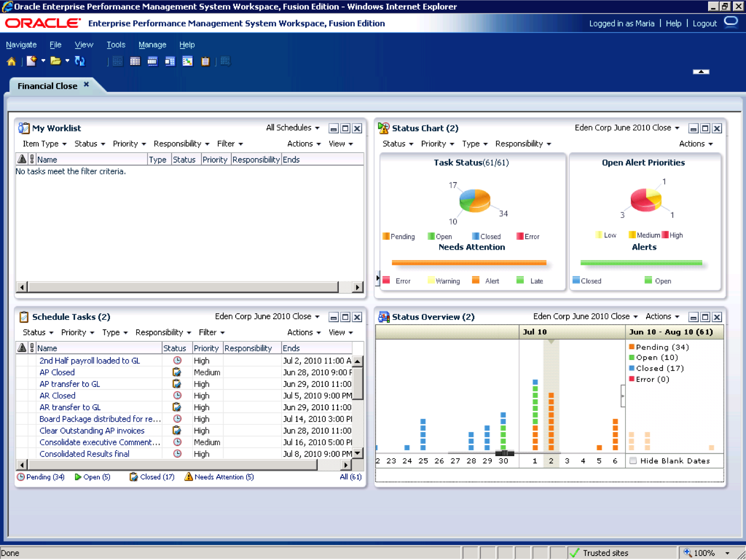Click the green Alerts progress bar
Screen dimensions: 746x560
(641, 263)
